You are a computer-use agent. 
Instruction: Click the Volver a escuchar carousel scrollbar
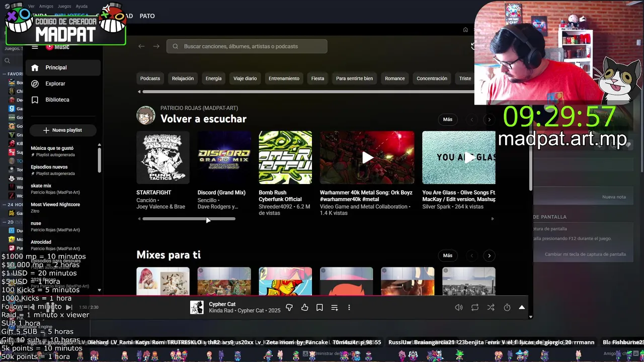click(189, 219)
